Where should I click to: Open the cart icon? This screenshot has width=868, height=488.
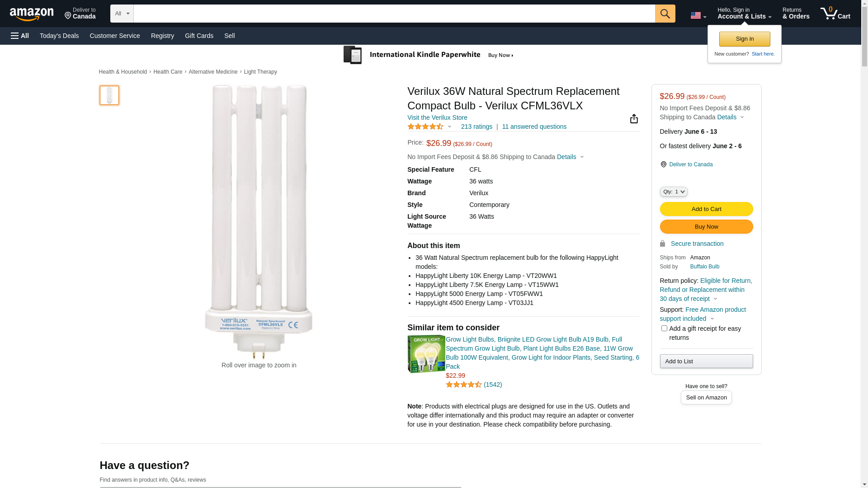coord(835,14)
